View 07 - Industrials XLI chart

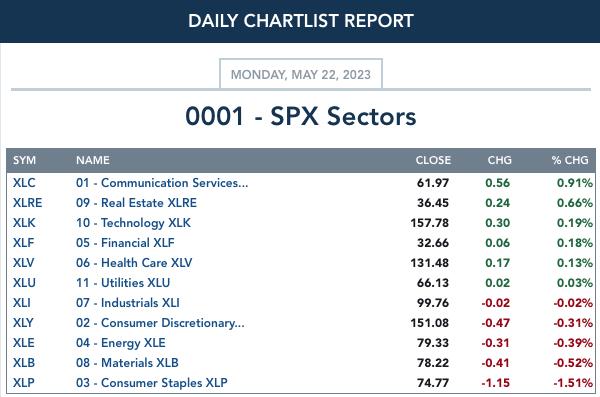pyautogui.click(x=127, y=302)
